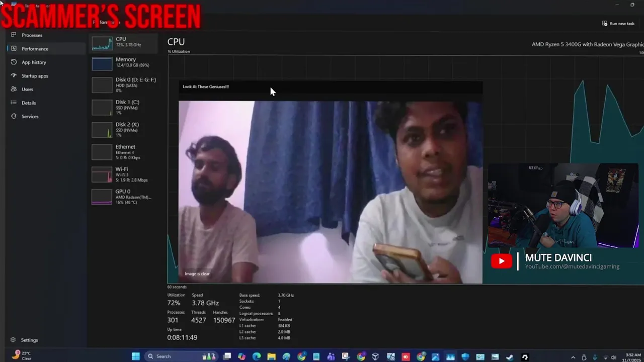644x362 pixels.
Task: Open weather widget showing 25°C Clear
Action: coord(22,355)
